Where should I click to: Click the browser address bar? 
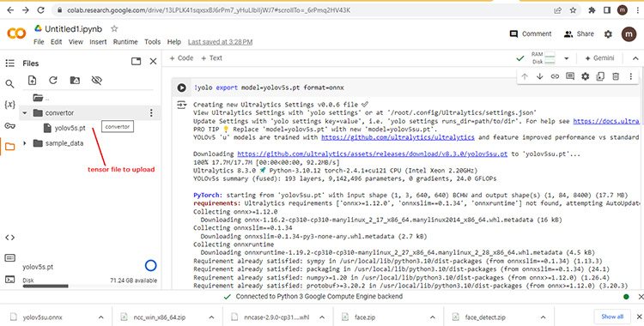tap(303, 10)
